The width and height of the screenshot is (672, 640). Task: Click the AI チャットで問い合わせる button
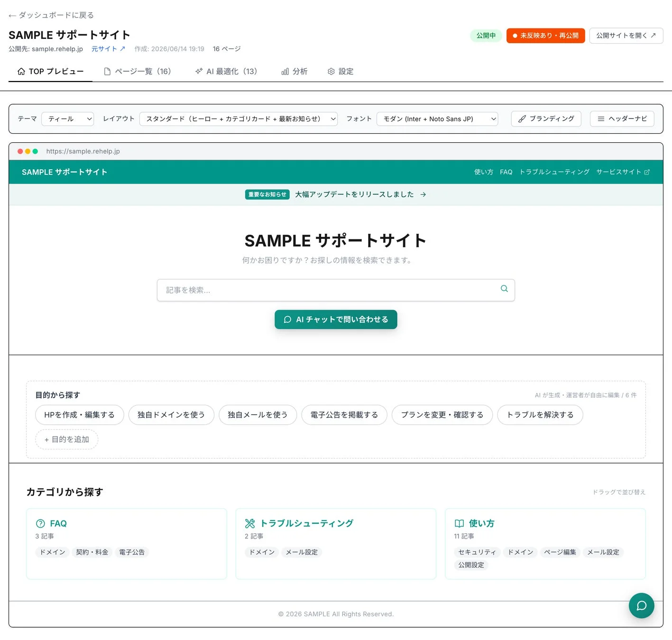pos(336,320)
